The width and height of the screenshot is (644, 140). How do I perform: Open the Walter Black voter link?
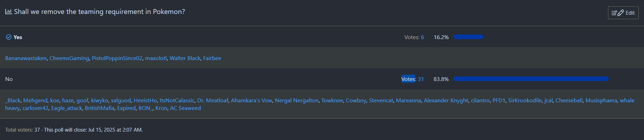185,58
